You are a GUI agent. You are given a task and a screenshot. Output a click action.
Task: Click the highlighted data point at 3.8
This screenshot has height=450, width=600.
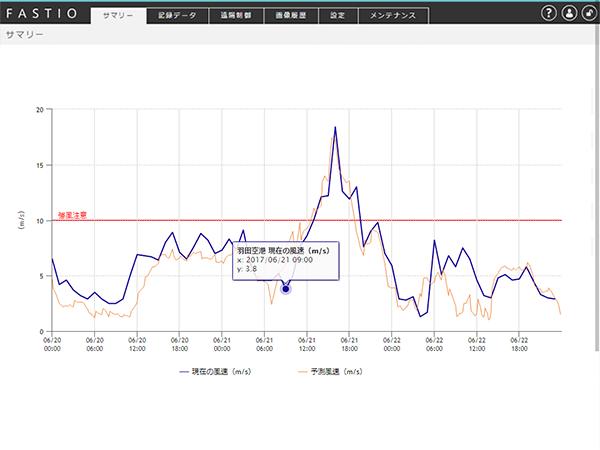(x=286, y=289)
